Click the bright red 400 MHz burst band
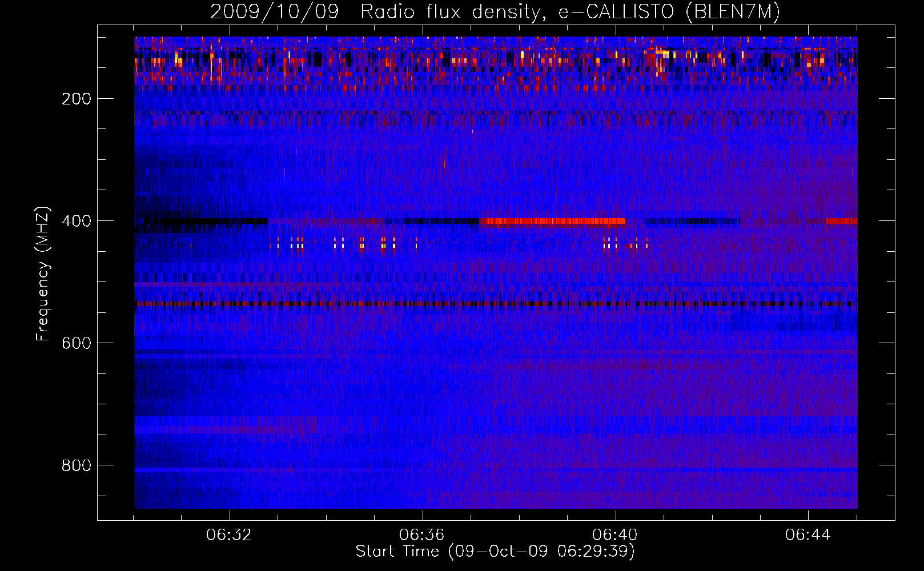Screen dimensions: 924x571 click(553, 222)
